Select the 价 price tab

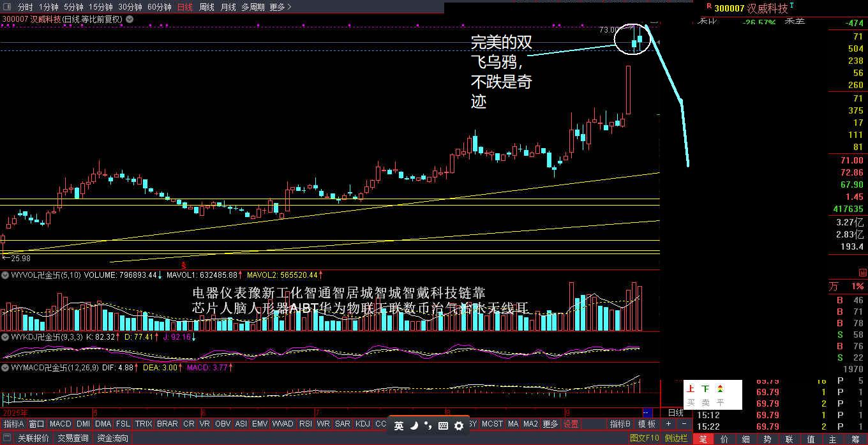tap(724, 439)
